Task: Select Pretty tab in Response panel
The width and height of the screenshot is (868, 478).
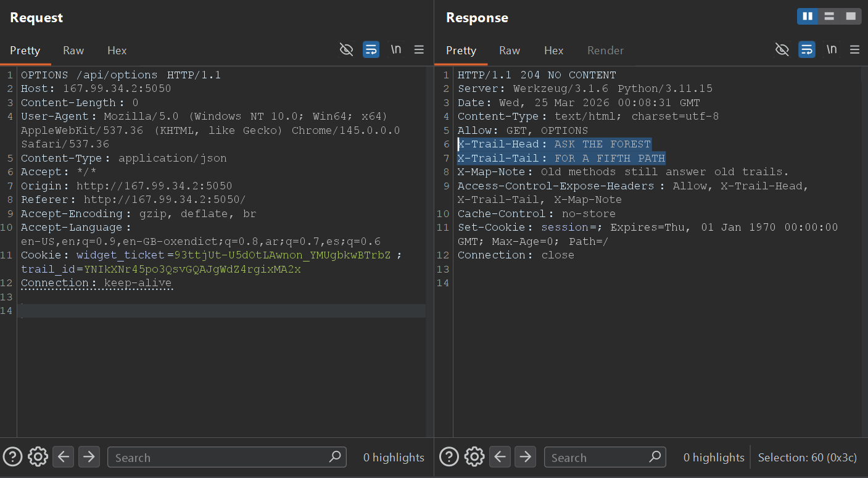Action: [461, 51]
